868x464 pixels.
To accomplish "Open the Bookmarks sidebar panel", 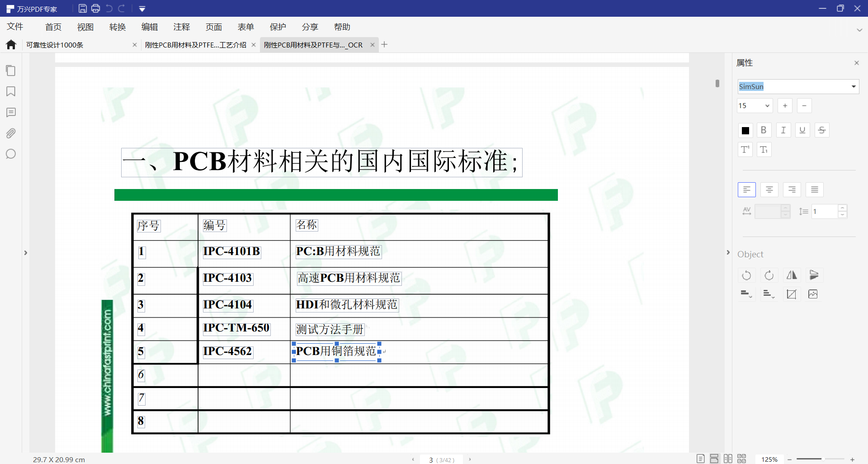I will click(11, 91).
